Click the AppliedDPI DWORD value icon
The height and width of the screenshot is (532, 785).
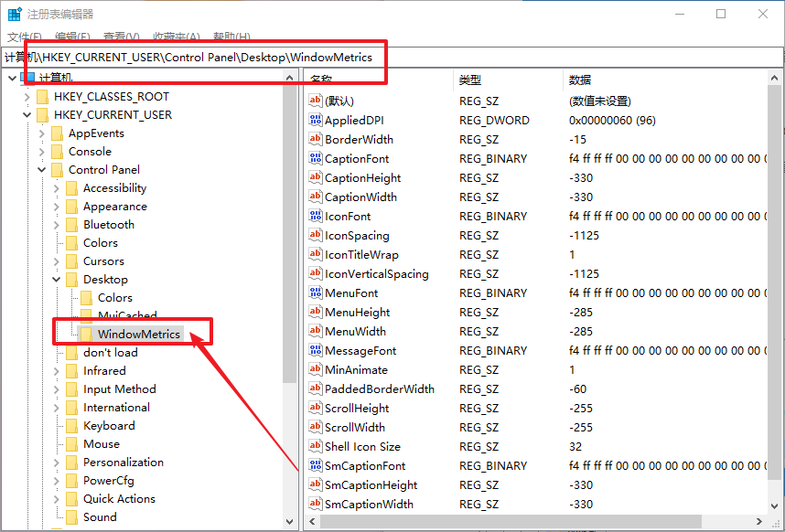tap(316, 120)
